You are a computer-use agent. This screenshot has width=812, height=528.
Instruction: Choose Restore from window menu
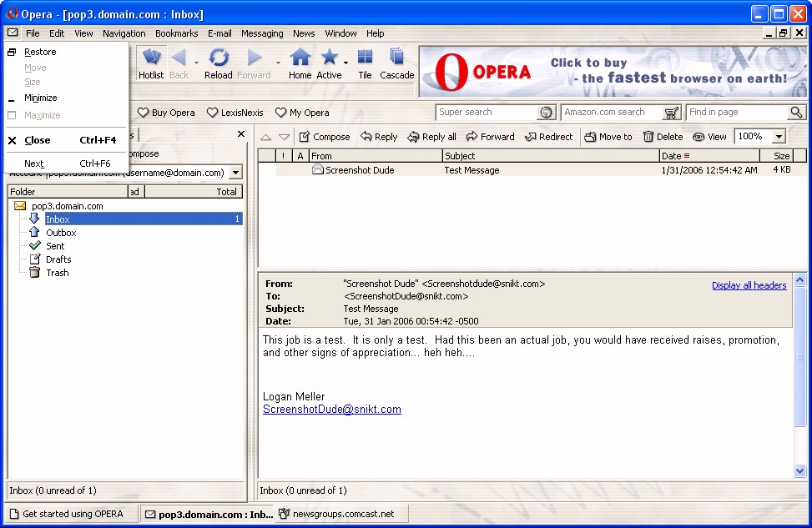(x=66, y=52)
